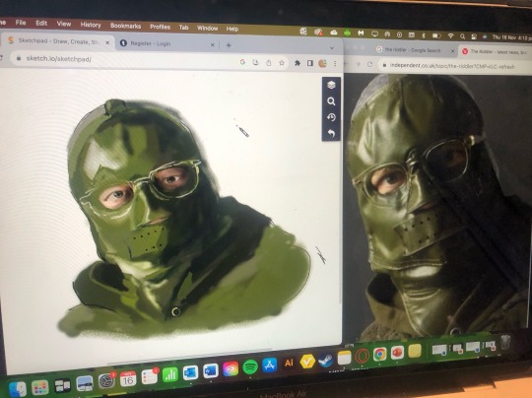Screen dimensions: 532x398
Task: Open System Settings from the dock
Action: point(106,381)
